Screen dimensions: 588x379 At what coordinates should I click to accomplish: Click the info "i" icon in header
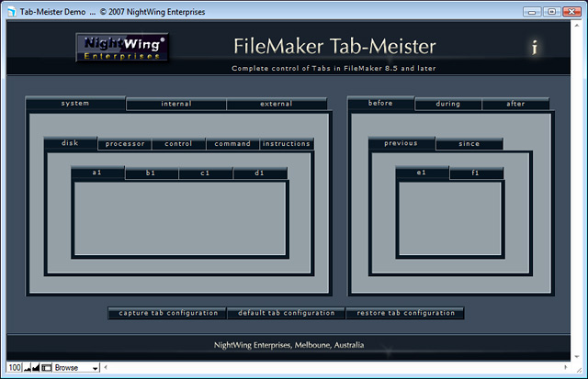[535, 48]
